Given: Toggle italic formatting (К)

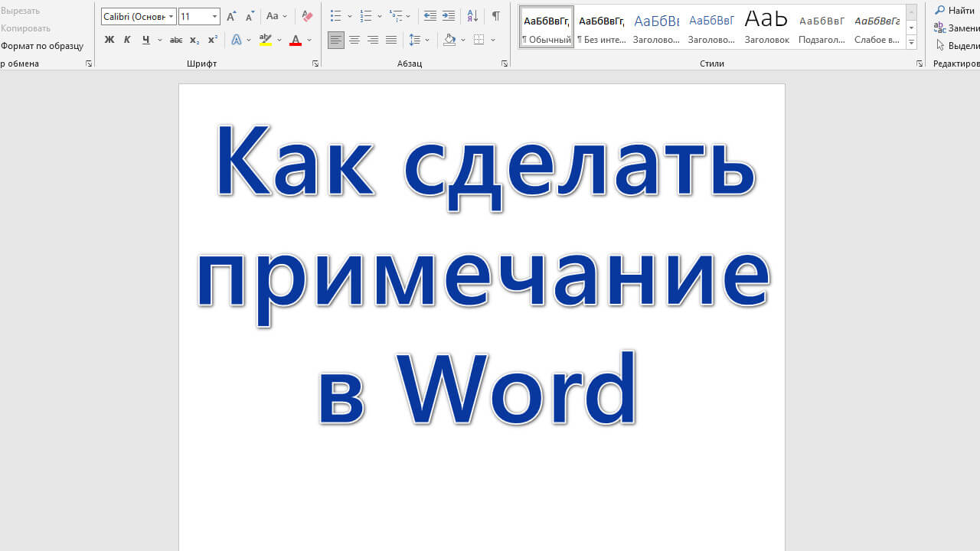Looking at the screenshot, I should click(x=127, y=40).
